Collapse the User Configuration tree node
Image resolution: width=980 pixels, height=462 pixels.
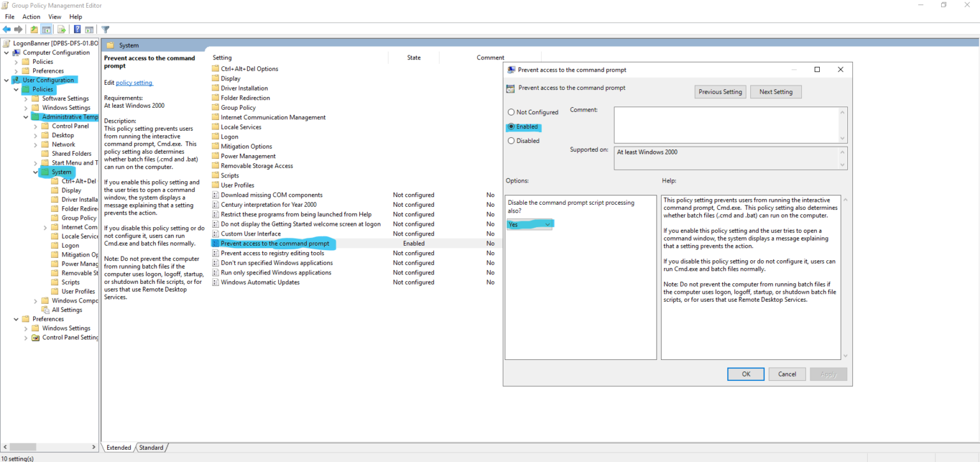(6, 79)
